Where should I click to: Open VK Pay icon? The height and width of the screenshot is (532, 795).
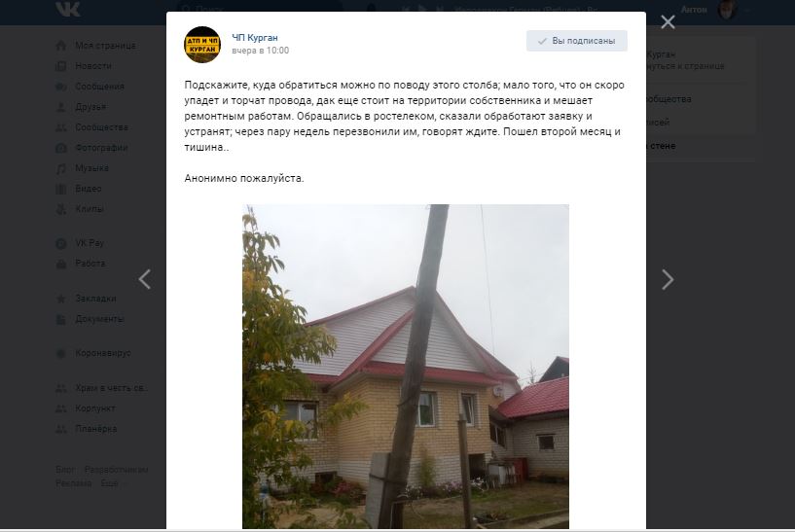coord(61,244)
